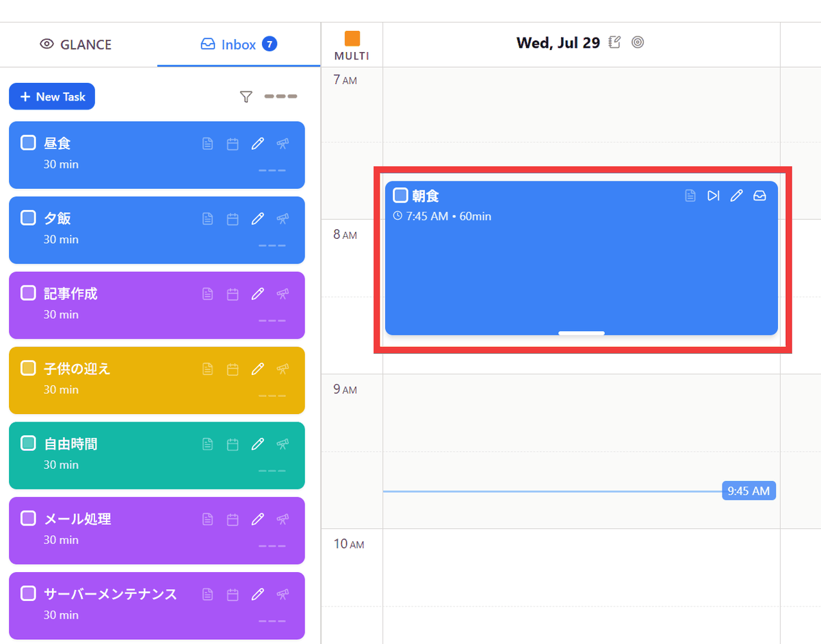The height and width of the screenshot is (644, 821).
Task: Complete the サーバーメンテナンス task checkbox
Action: pos(28,593)
